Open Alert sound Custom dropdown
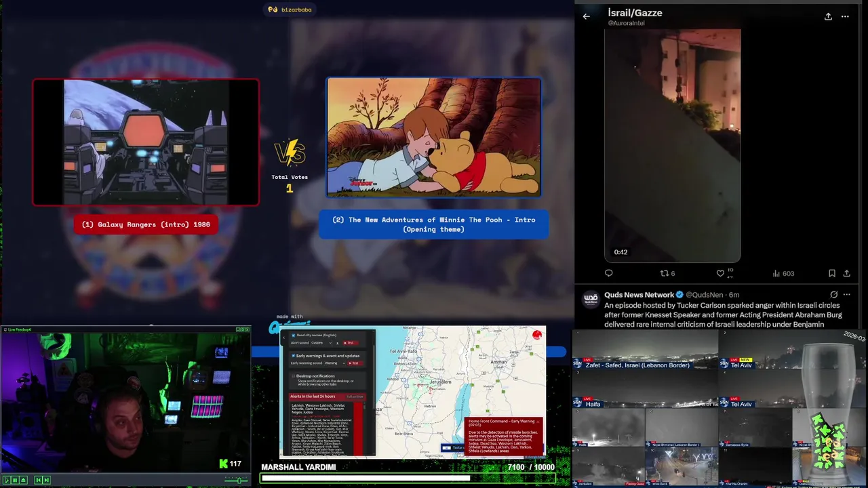This screenshot has width=868, height=488. 321,343
